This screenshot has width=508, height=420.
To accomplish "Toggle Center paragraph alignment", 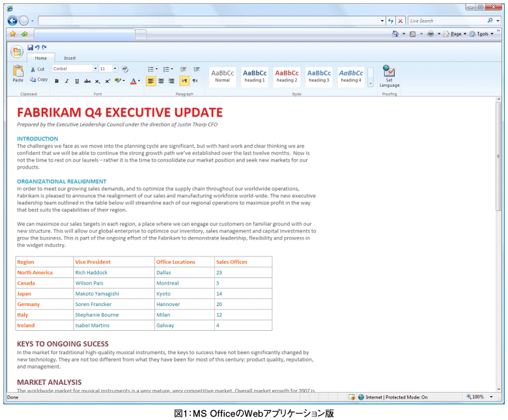I will (x=162, y=81).
